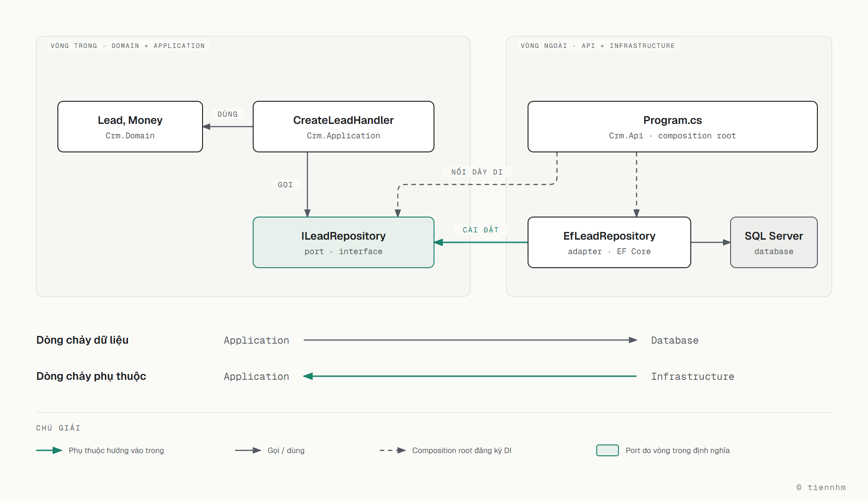Viewport: 868px width, 501px height.
Task: Select Phụ thuộc hướng vào trong text
Action: click(116, 450)
